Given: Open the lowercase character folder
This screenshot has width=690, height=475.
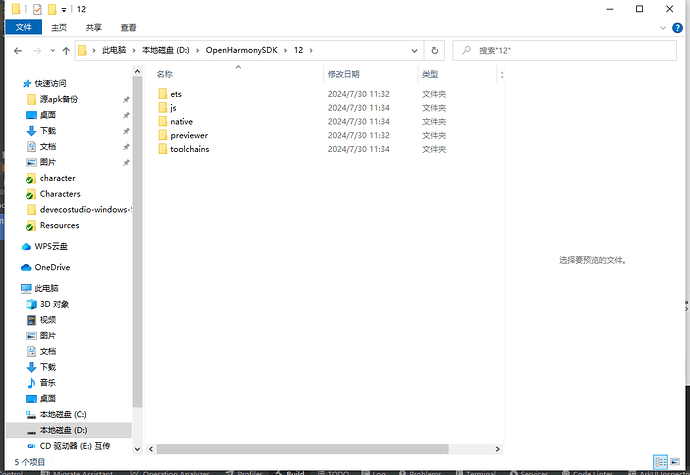Looking at the screenshot, I should 57,178.
